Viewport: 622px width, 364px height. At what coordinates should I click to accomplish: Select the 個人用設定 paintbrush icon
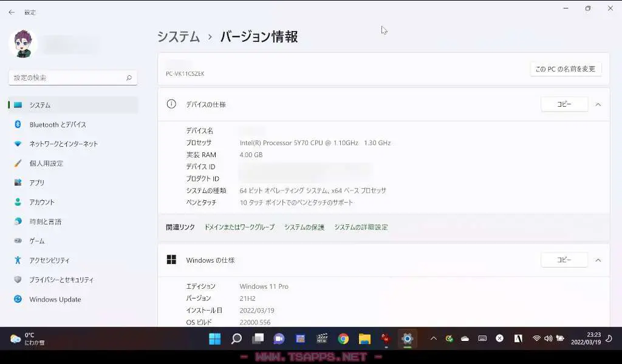19,163
